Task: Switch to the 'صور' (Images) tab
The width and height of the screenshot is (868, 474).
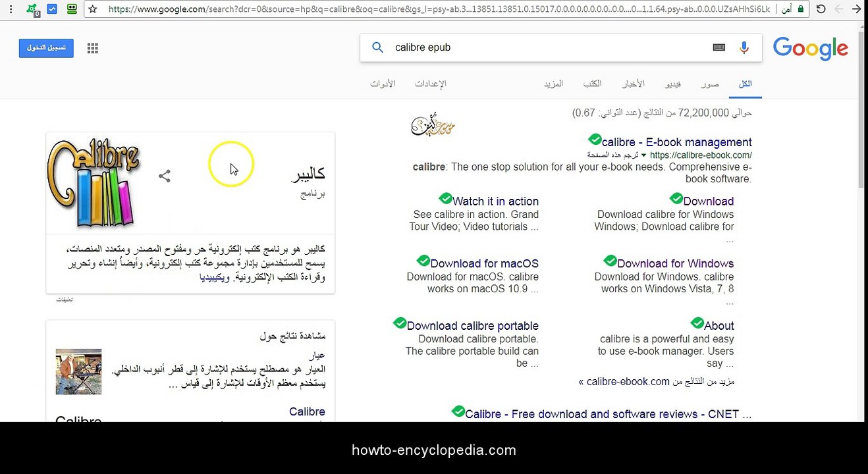Action: point(710,84)
